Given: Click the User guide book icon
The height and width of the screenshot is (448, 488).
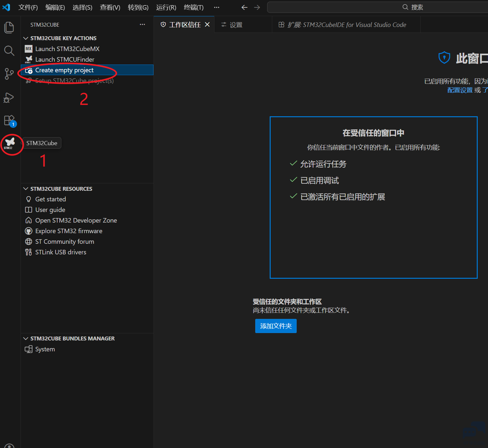Looking at the screenshot, I should pos(29,210).
